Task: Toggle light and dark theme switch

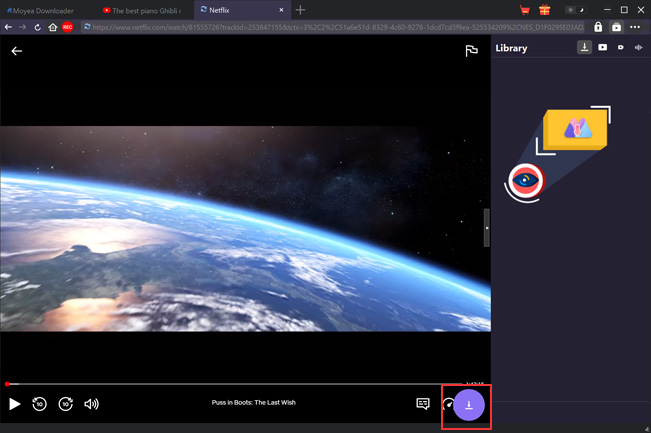Action: click(575, 10)
